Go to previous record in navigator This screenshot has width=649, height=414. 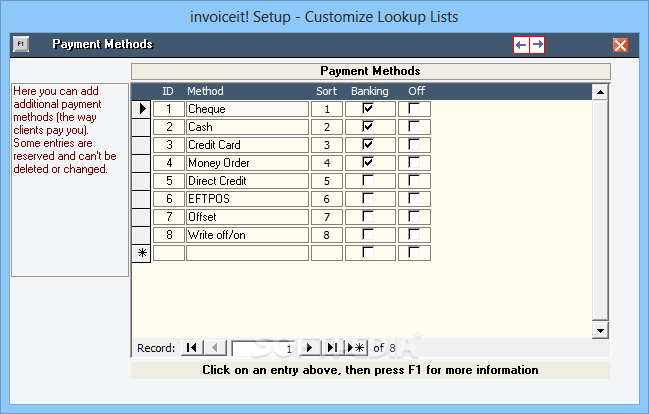[x=215, y=348]
